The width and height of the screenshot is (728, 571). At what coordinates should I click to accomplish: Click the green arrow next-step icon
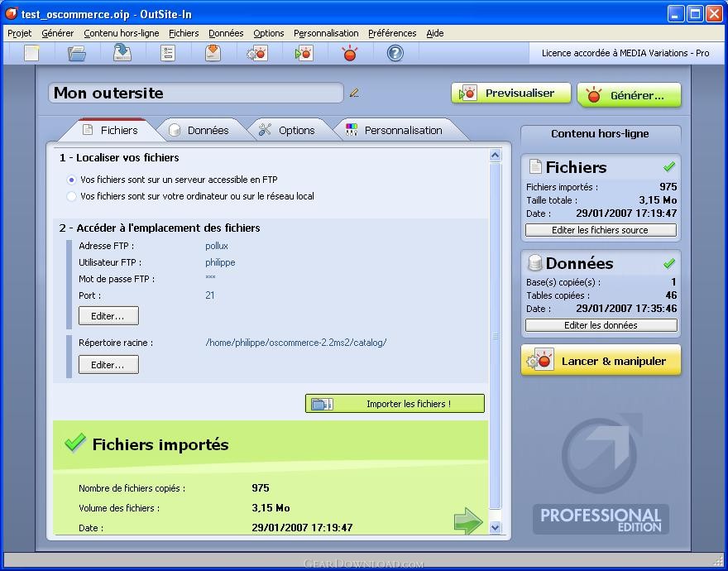(x=468, y=521)
